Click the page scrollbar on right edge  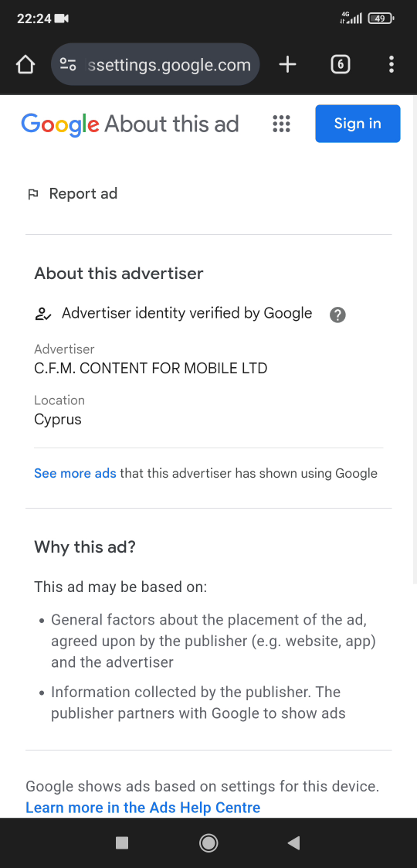(x=415, y=339)
